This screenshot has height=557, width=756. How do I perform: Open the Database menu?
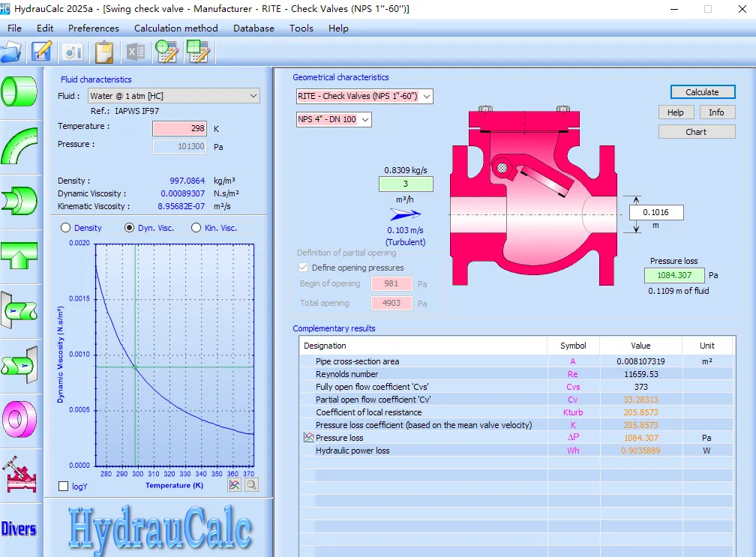[x=253, y=28]
